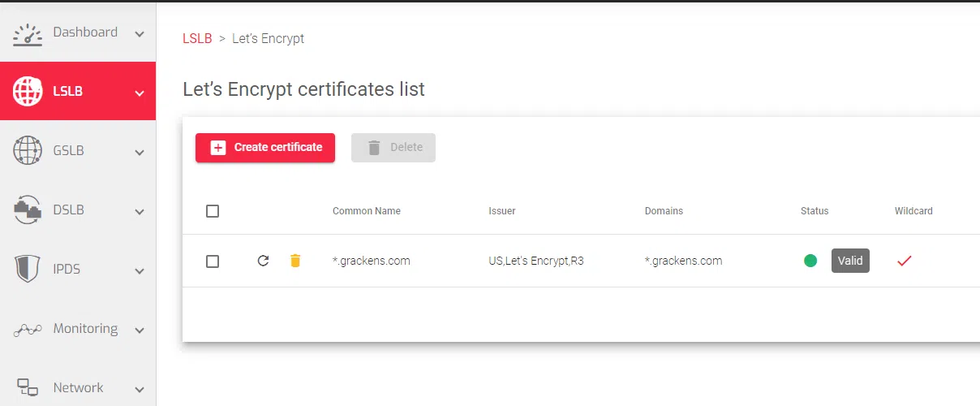
Task: Click the LSLB globe icon
Action: pyautogui.click(x=28, y=92)
